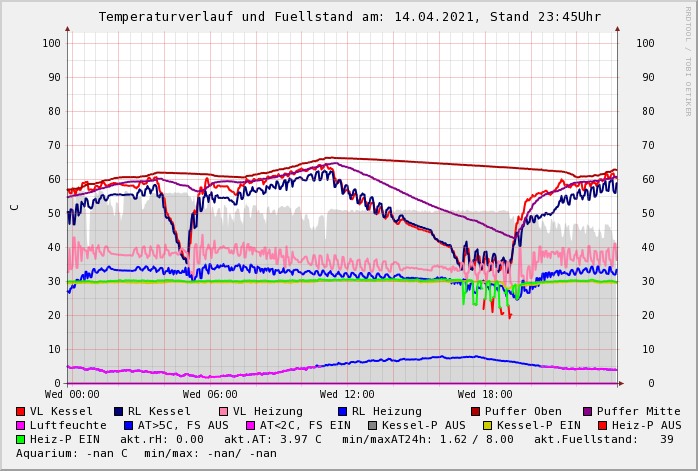Click the gray Kessel-P AUS swatch
The height and width of the screenshot is (471, 698).
371,426
